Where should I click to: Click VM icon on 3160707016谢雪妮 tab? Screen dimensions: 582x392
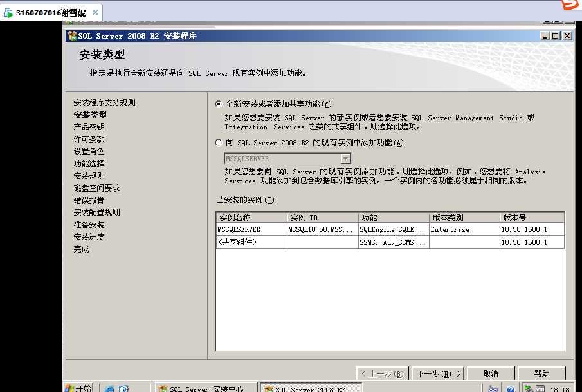(8, 13)
